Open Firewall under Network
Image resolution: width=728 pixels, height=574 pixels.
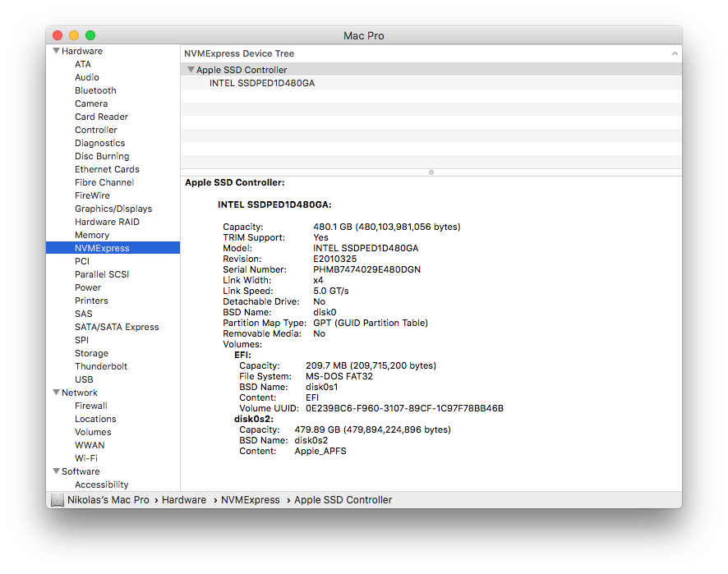click(91, 406)
